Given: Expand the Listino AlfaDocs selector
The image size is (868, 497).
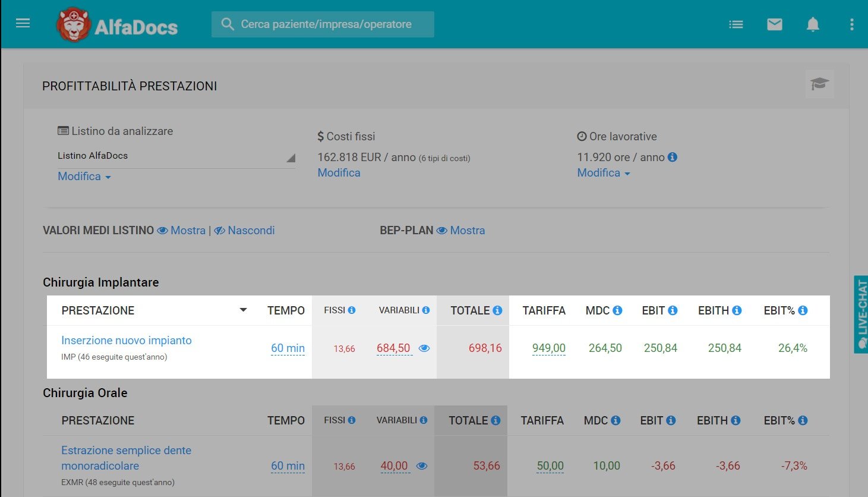Looking at the screenshot, I should [176, 156].
